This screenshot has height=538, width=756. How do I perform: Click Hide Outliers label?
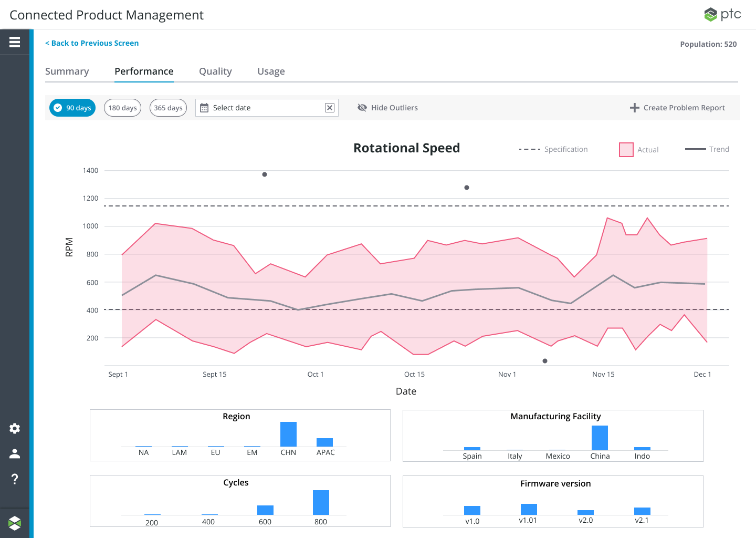pyautogui.click(x=394, y=108)
